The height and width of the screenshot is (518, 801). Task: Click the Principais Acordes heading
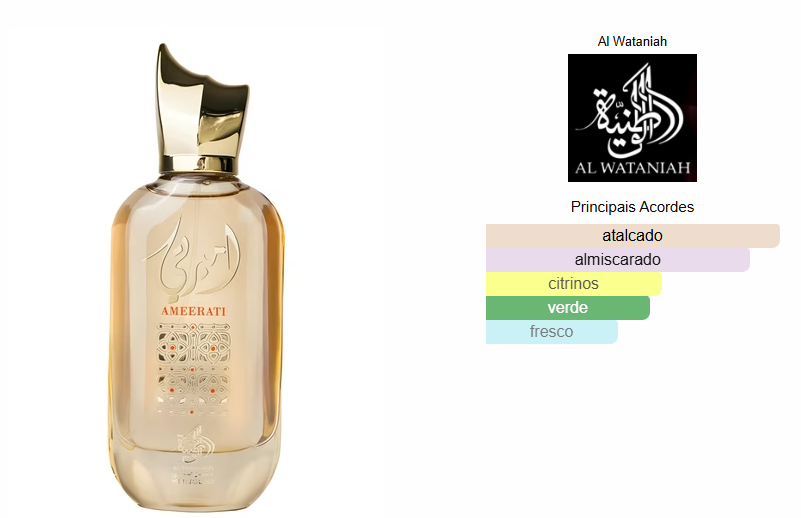[632, 207]
